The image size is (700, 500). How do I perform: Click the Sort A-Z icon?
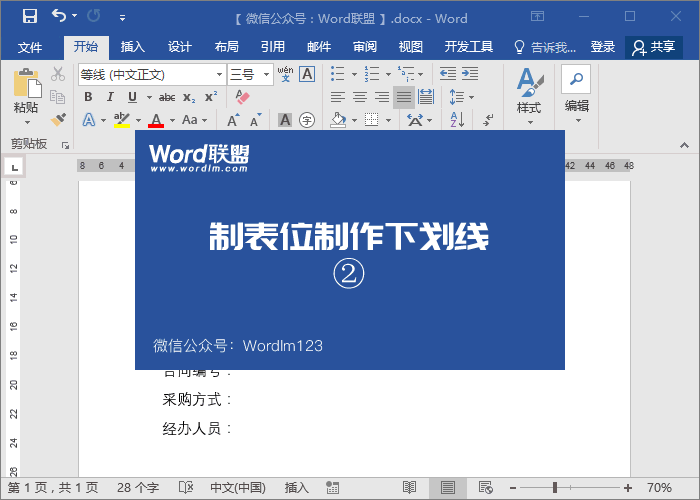coord(458,120)
